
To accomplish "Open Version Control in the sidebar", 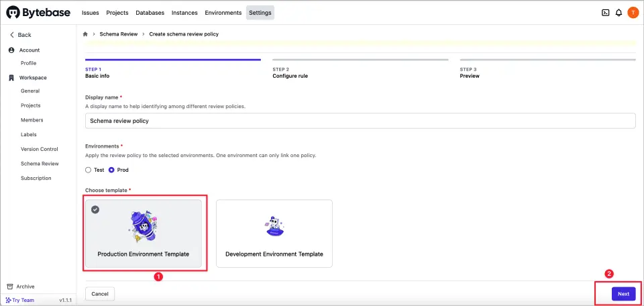I will (39, 149).
